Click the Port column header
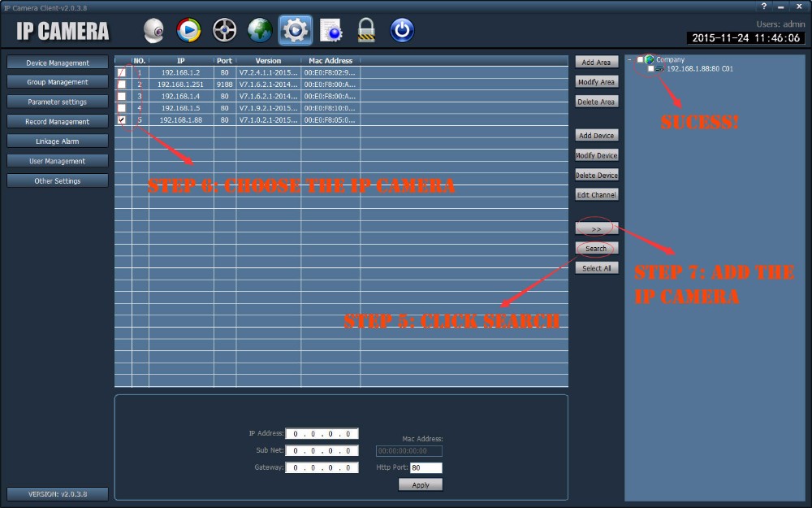 click(x=224, y=61)
